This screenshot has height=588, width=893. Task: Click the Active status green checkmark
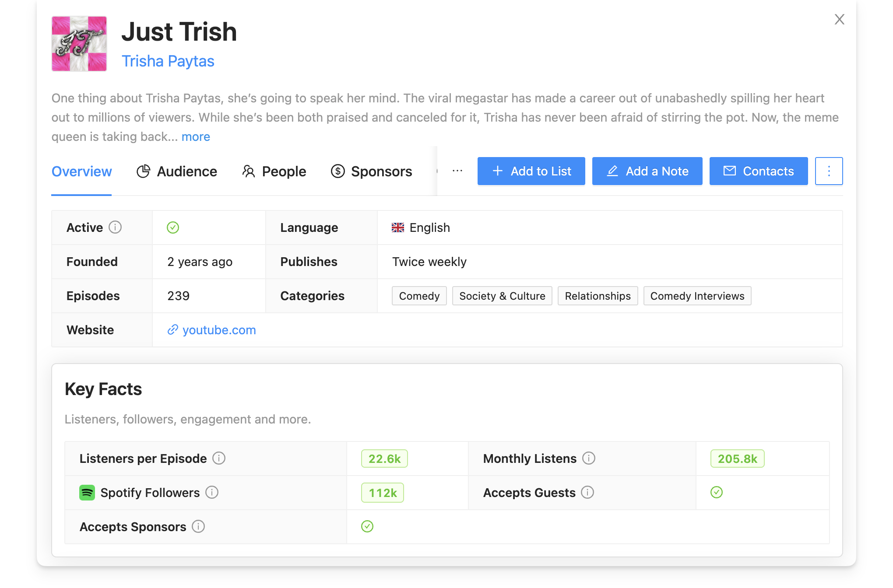(173, 227)
